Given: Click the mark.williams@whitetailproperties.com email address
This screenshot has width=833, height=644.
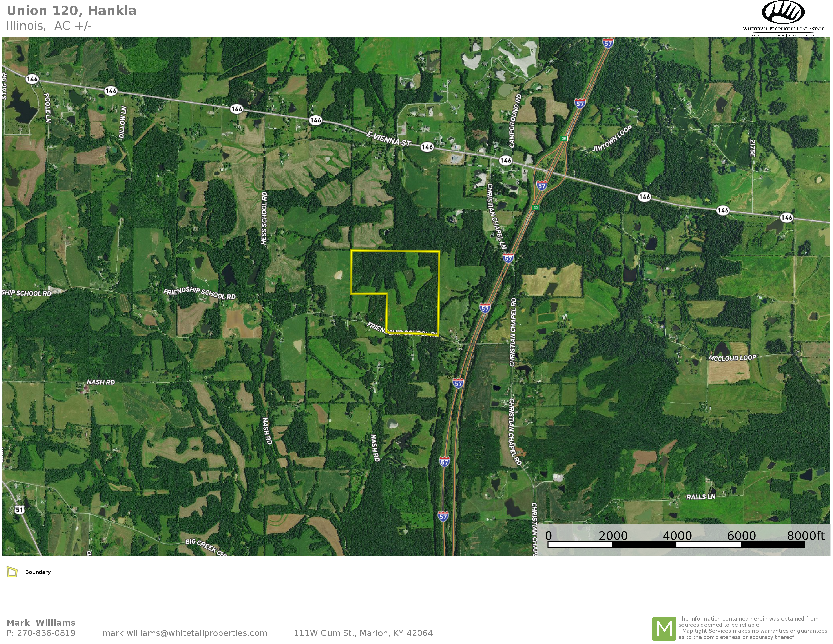Looking at the screenshot, I should pos(185,633).
